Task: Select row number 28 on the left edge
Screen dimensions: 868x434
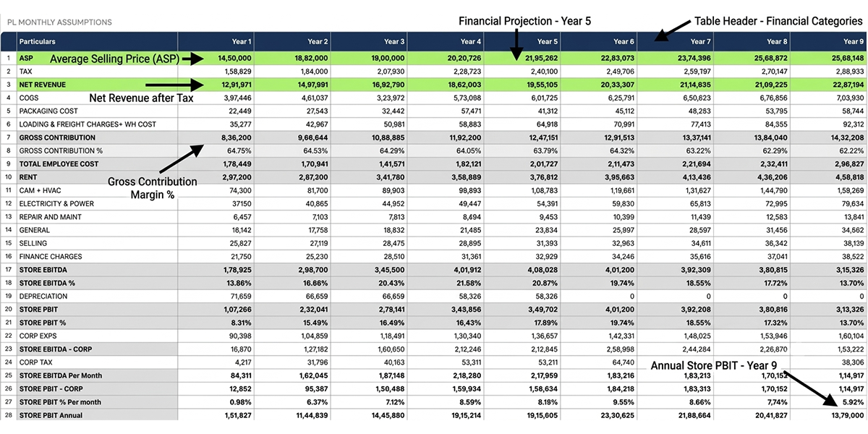Action: [x=8, y=415]
